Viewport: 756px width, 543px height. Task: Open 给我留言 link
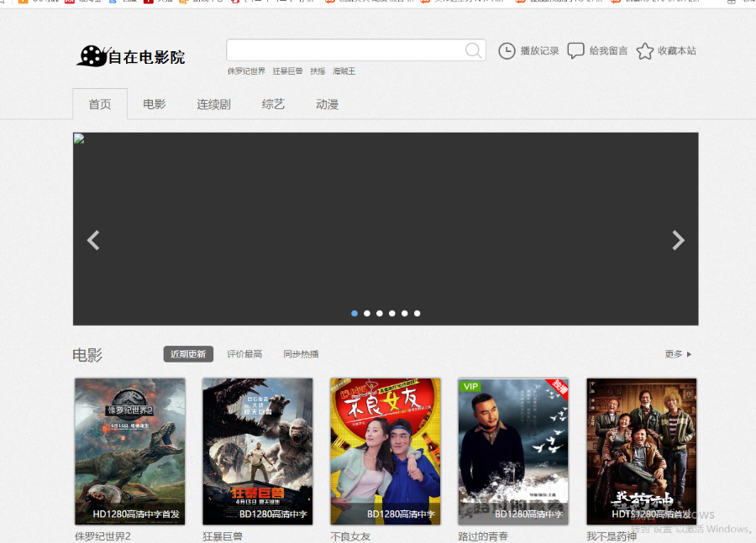pos(608,50)
